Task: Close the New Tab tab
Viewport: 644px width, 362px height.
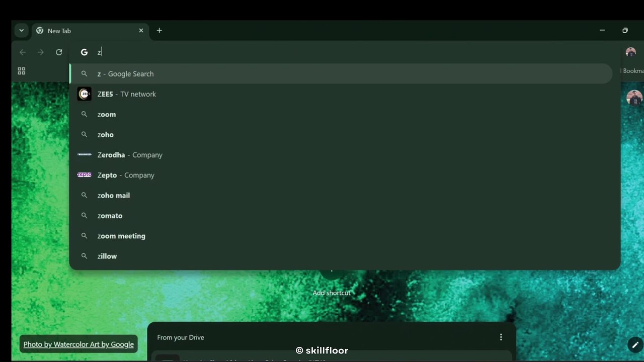Action: 141,31
